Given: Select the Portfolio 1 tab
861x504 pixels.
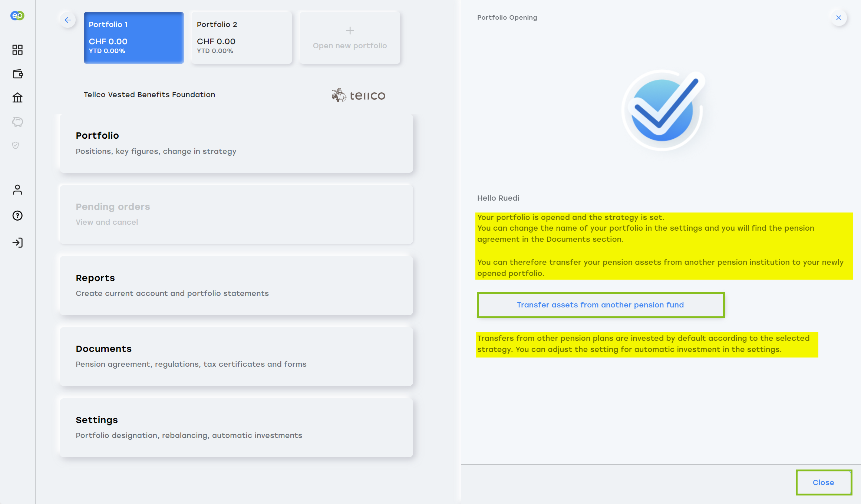Looking at the screenshot, I should click(133, 37).
